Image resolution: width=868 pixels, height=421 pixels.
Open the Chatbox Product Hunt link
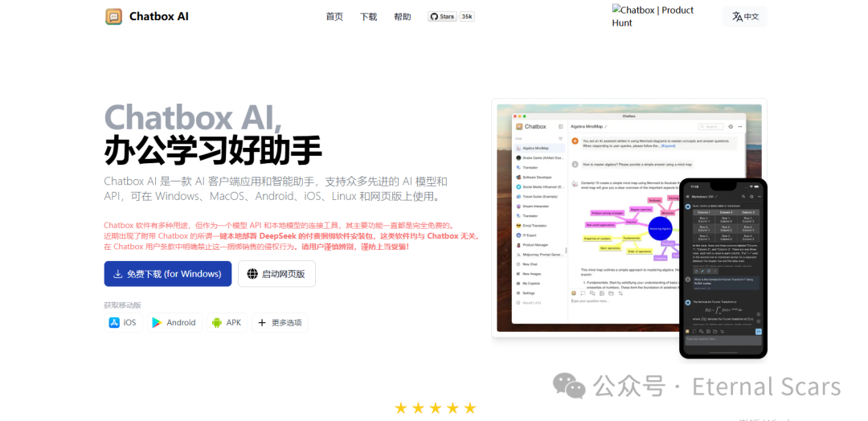point(653,16)
